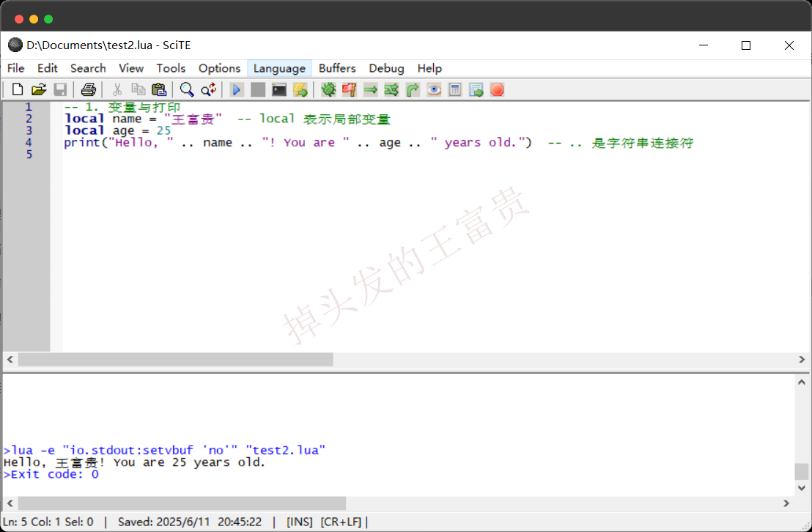Stop execution with the gray square icon
Image resolution: width=812 pixels, height=532 pixels.
(258, 89)
